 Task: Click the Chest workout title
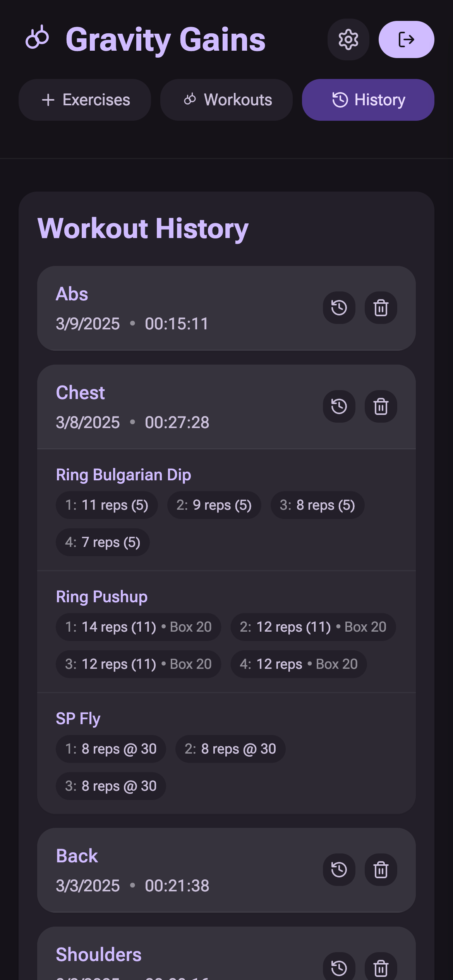click(x=80, y=392)
